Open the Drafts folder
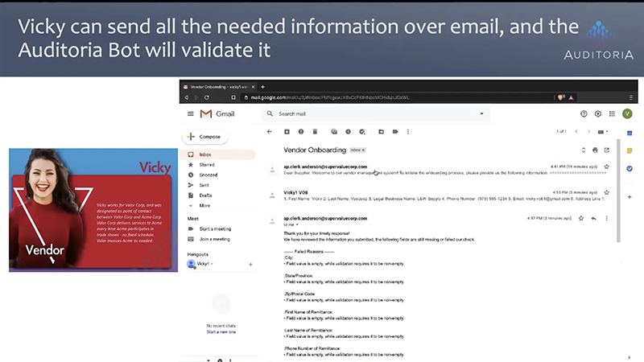Viewport: 644px width, 362px height. pyautogui.click(x=205, y=195)
